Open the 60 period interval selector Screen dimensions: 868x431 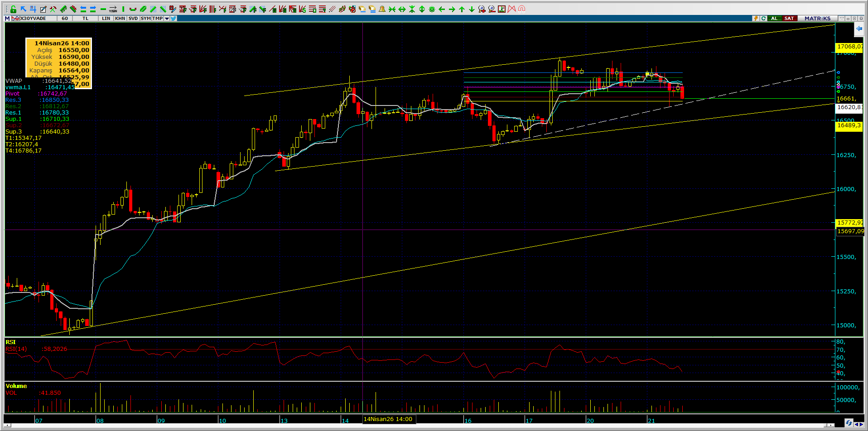[x=65, y=19]
